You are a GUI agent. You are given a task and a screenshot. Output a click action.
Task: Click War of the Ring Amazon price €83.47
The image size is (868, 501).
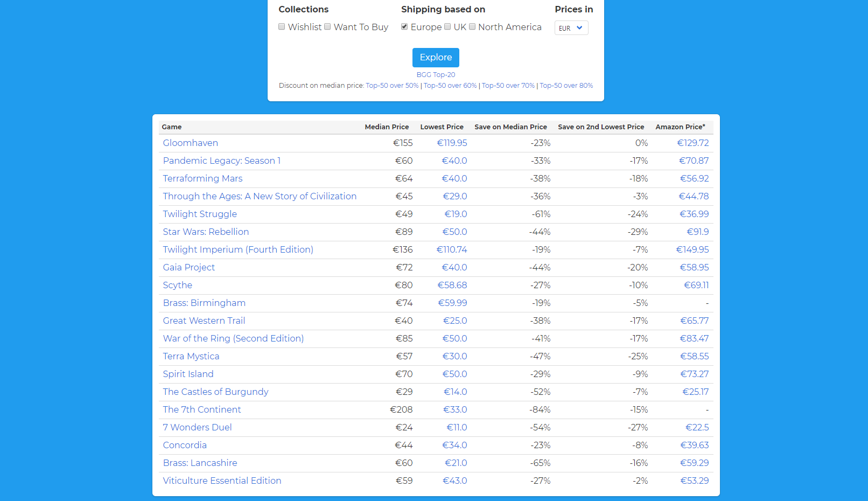(695, 338)
